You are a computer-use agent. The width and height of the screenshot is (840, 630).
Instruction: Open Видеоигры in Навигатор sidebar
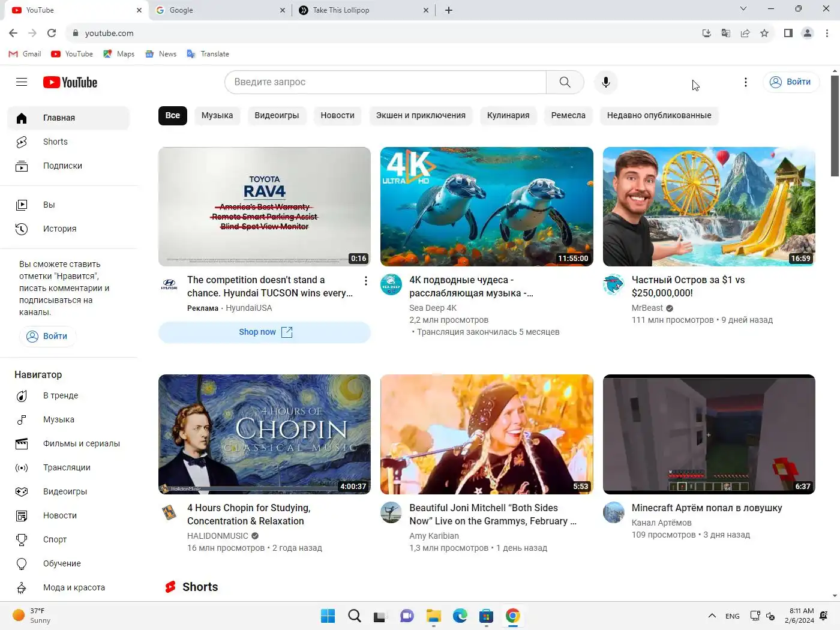[x=68, y=491]
